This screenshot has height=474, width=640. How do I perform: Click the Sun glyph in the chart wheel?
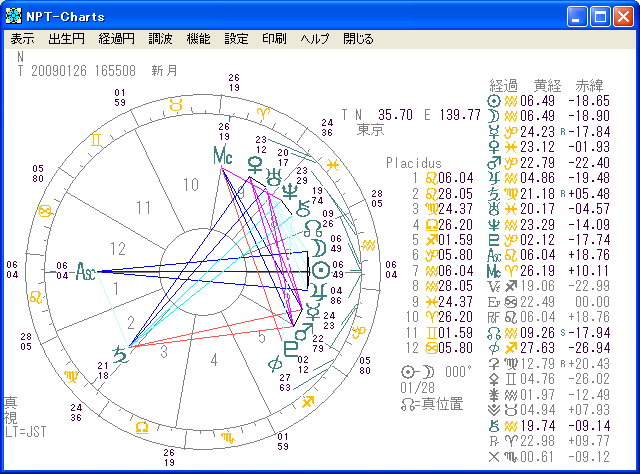321,270
